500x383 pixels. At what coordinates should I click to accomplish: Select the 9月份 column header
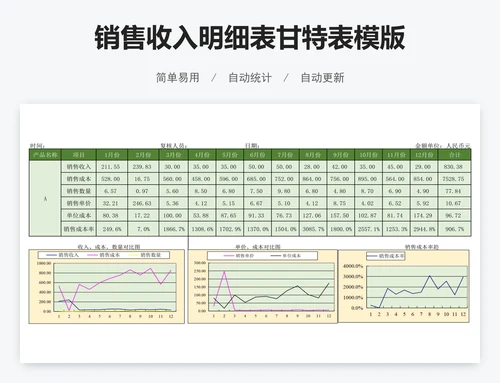340,155
